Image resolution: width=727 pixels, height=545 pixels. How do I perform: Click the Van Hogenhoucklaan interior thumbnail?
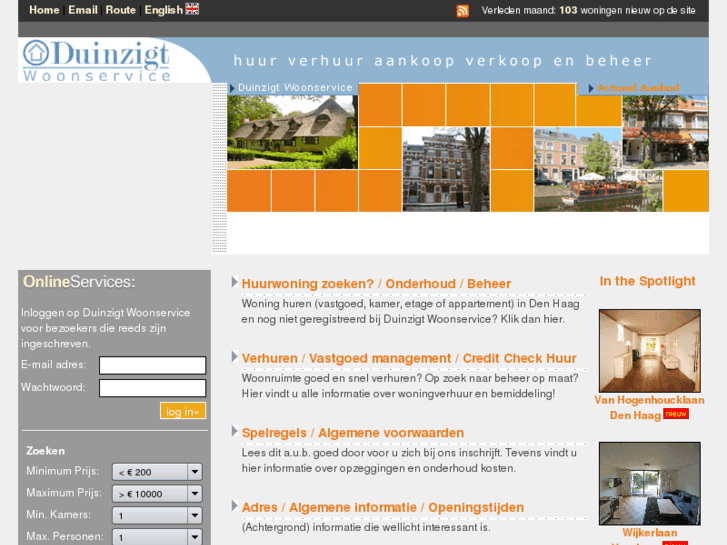[650, 351]
